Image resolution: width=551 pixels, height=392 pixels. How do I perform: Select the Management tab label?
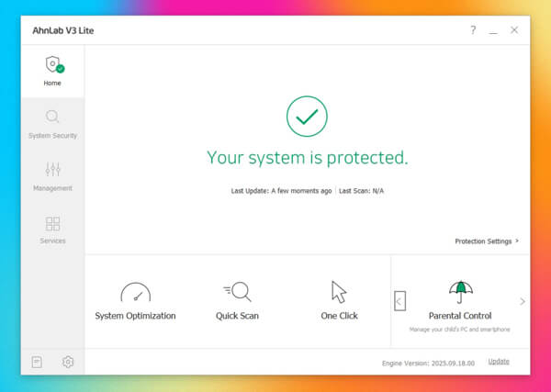click(52, 188)
